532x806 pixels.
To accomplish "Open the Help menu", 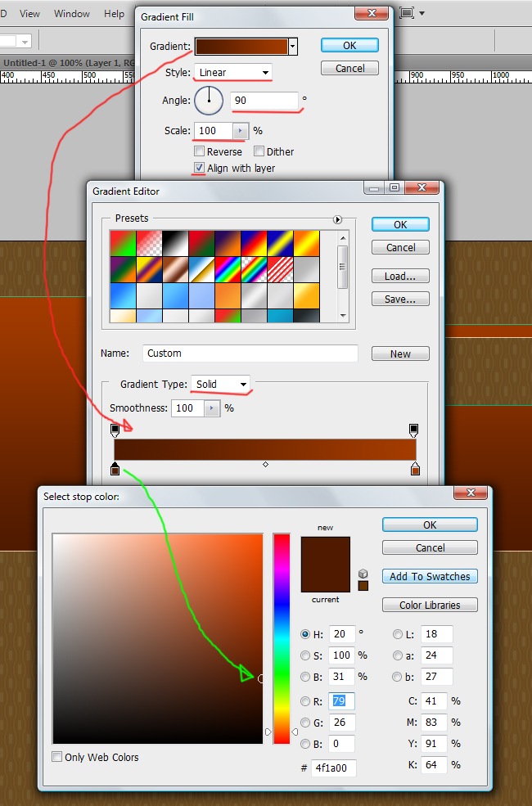I will (114, 14).
